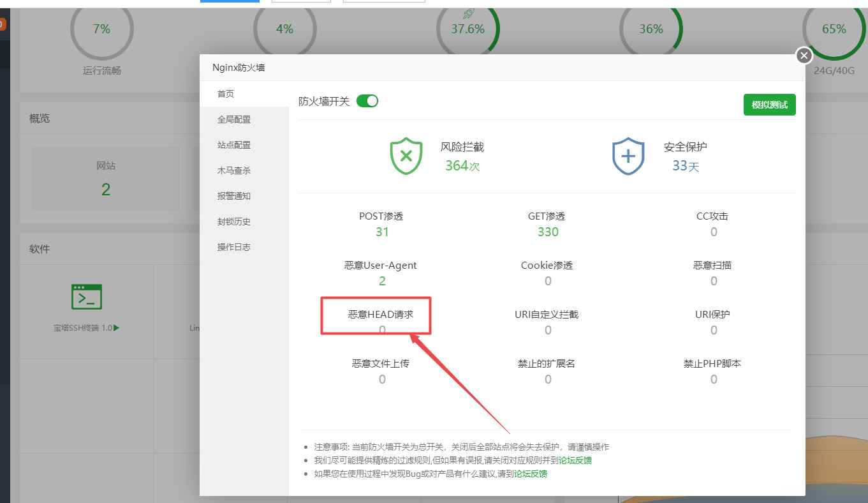Click the URI保护 label

click(712, 314)
